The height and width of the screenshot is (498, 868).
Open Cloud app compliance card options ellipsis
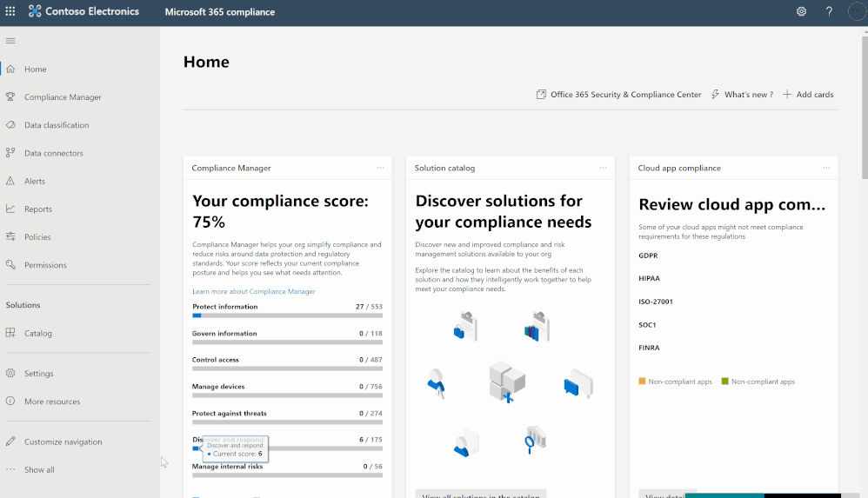point(826,168)
